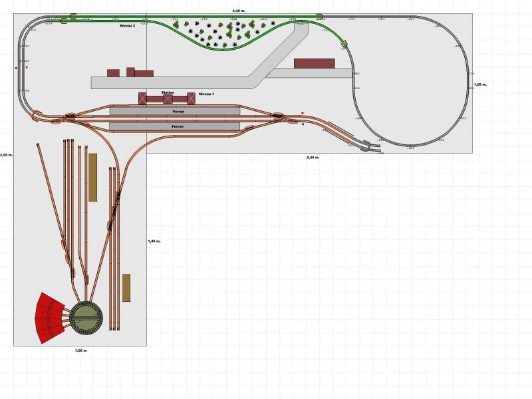The width and height of the screenshot is (532, 399).
Task: Click the forest area inside the green curve
Action: pos(225,33)
